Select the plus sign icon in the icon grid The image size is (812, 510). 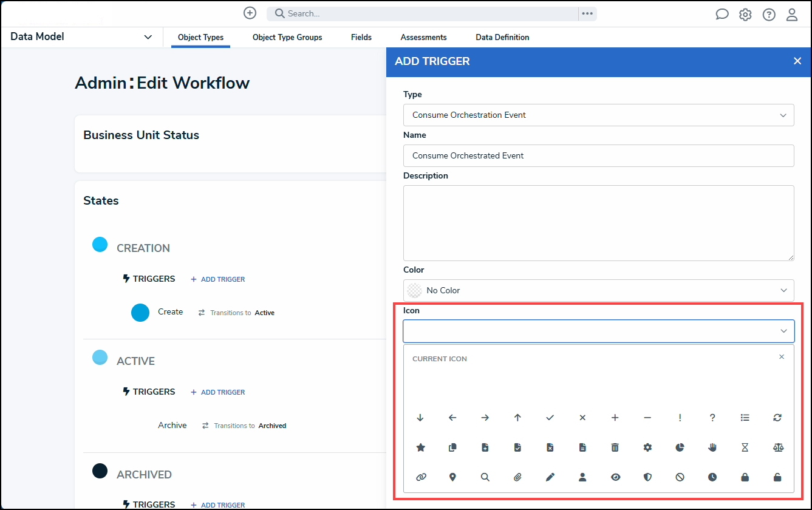coord(615,418)
